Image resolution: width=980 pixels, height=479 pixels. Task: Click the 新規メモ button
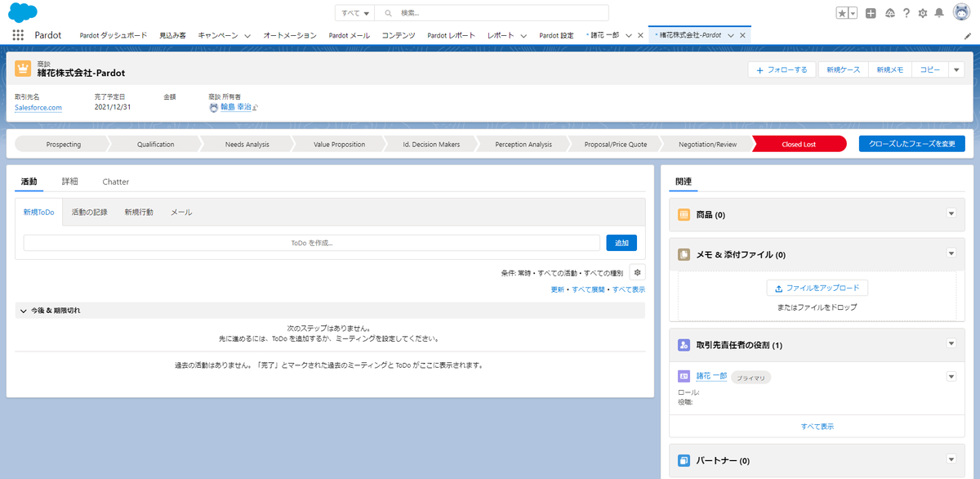coord(889,70)
